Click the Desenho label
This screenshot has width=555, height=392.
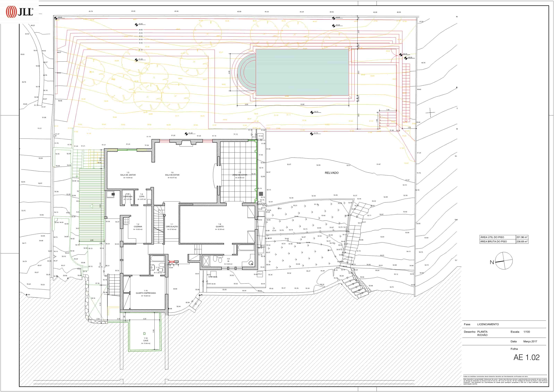click(470, 332)
